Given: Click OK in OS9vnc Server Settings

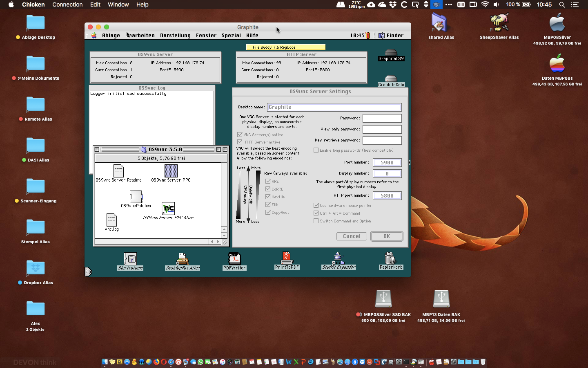Looking at the screenshot, I should pos(387,236).
